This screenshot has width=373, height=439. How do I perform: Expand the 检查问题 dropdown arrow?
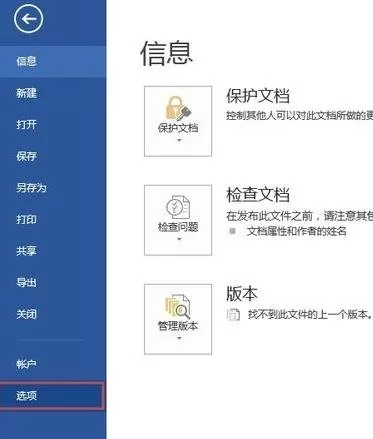[179, 239]
